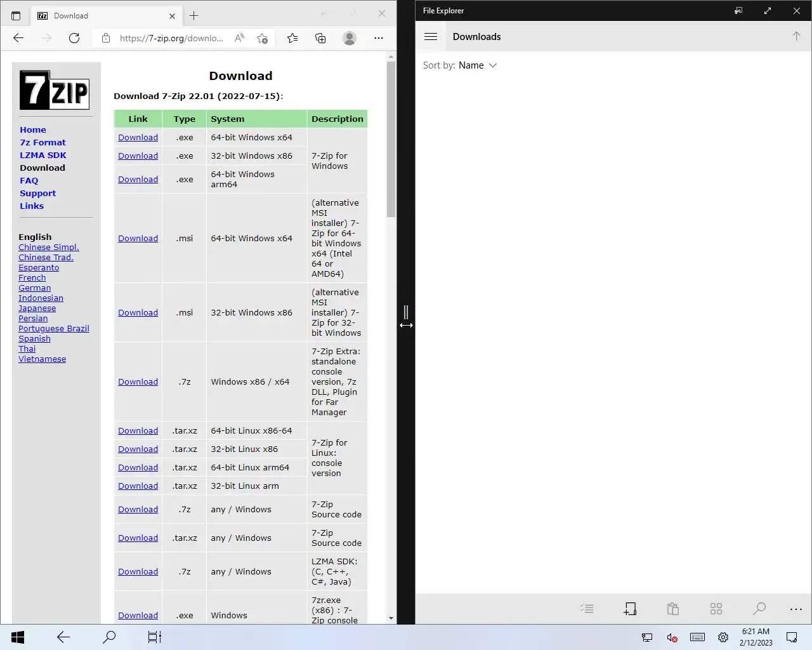Open LZMA SDK sidebar link
The width and height of the screenshot is (812, 650).
[x=43, y=155]
